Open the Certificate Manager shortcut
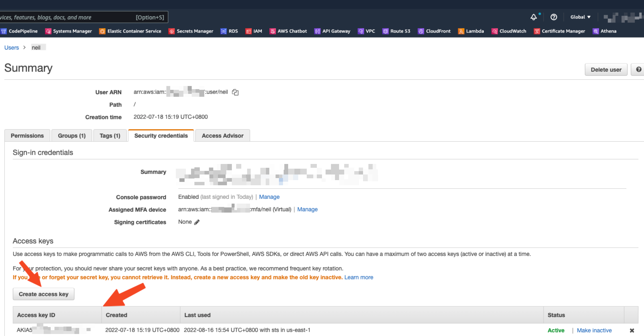 click(559, 31)
